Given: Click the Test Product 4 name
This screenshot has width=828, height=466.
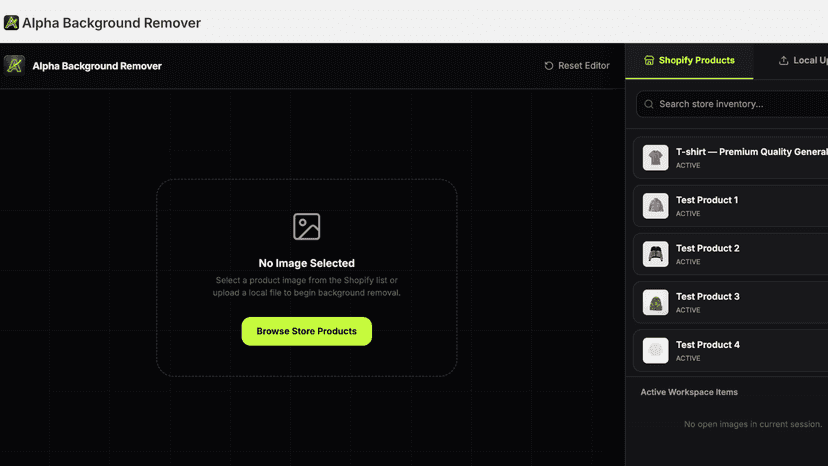Looking at the screenshot, I should point(708,344).
